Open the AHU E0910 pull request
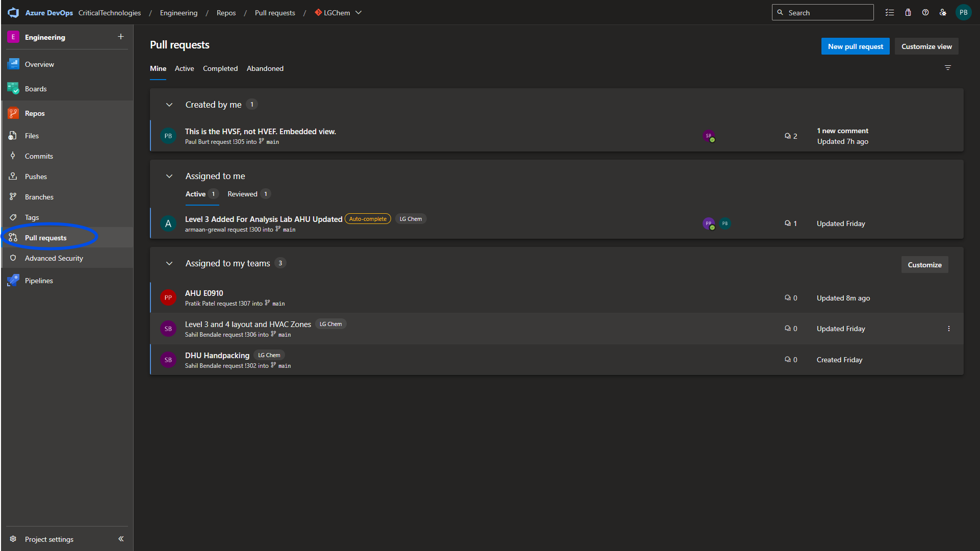980x551 pixels. coord(204,293)
